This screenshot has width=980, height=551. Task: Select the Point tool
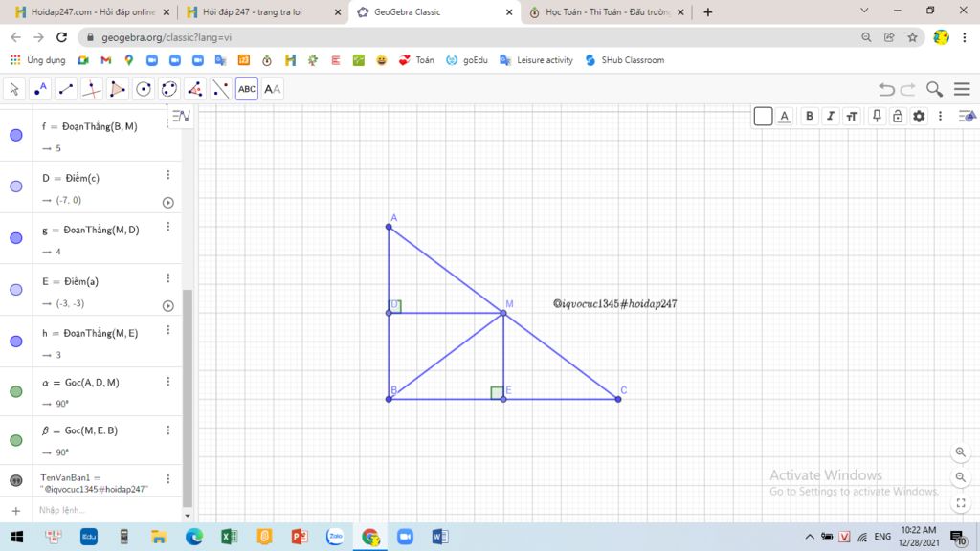point(40,89)
